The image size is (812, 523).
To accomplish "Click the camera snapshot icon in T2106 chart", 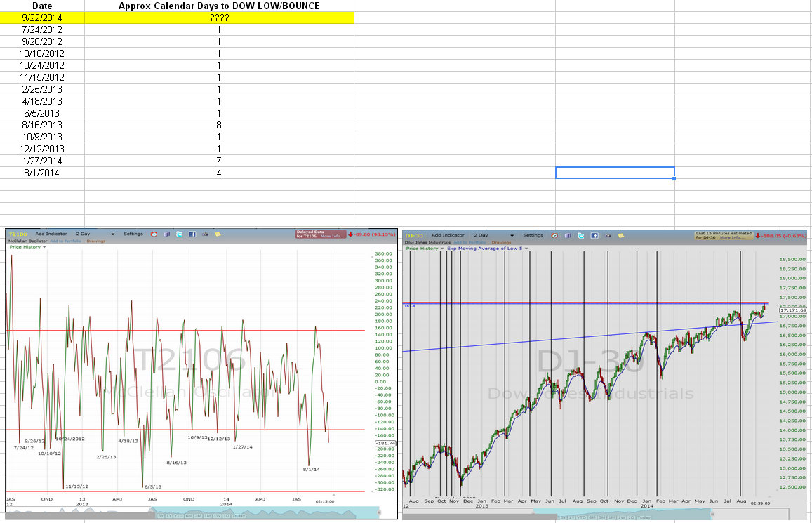I will [205, 234].
